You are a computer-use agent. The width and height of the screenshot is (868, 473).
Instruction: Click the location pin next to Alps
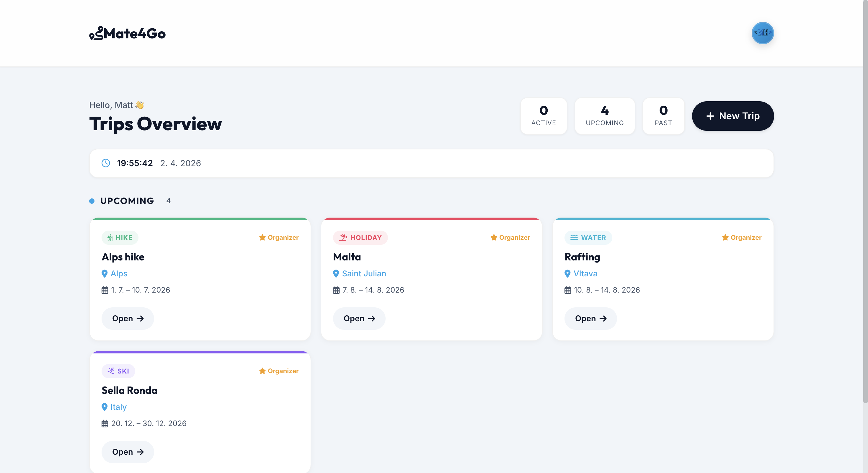point(105,274)
